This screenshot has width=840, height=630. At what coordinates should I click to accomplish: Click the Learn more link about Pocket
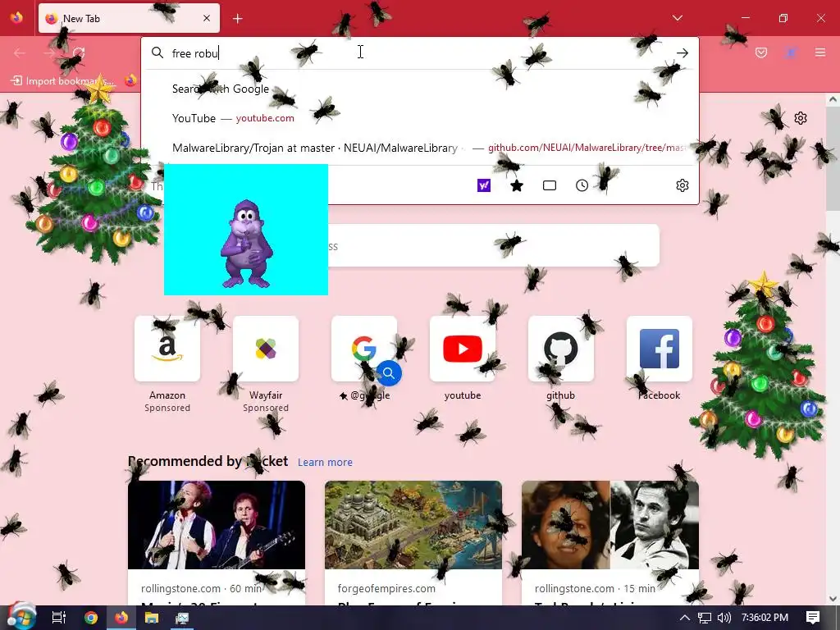pyautogui.click(x=325, y=463)
